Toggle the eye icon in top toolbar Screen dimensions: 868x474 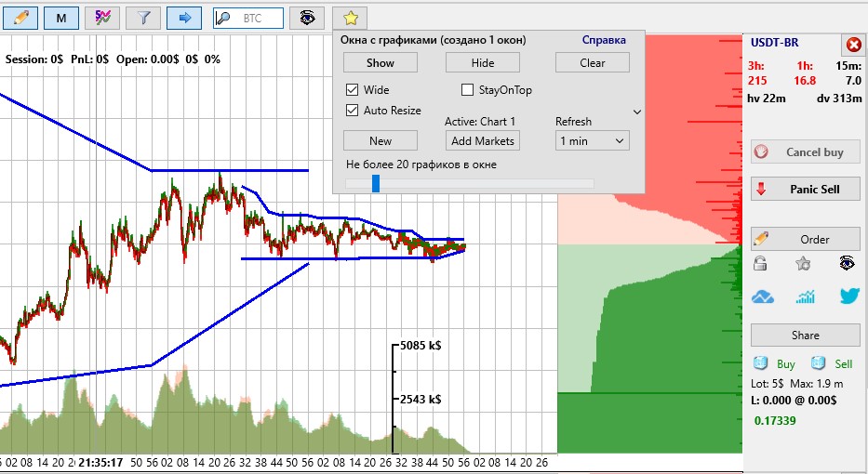(307, 17)
